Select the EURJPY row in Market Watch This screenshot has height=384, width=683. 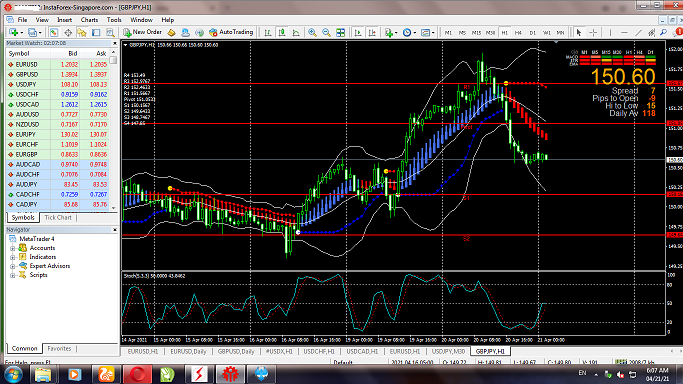57,135
